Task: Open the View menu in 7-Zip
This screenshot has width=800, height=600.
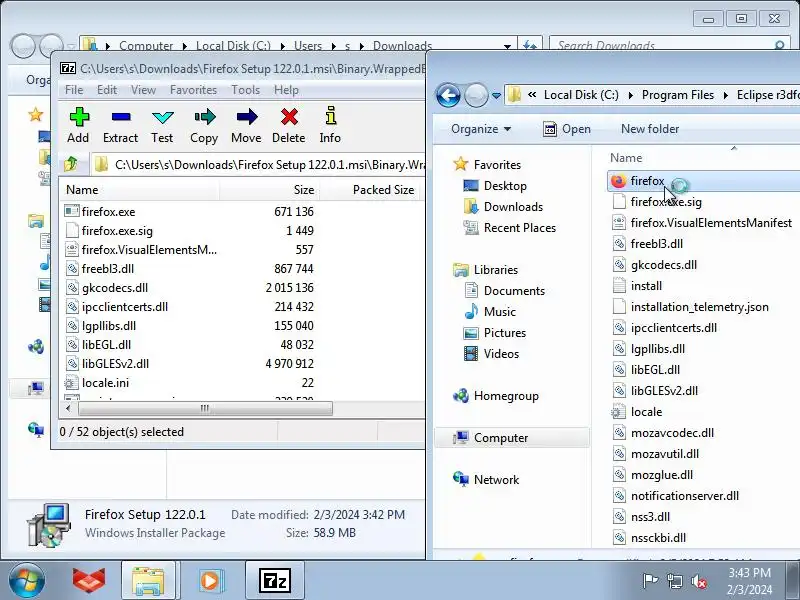Action: coord(143,90)
